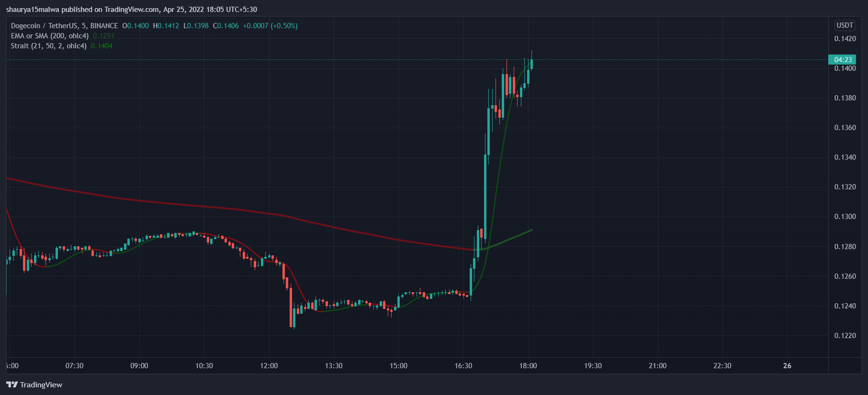Click the 0.1300 price axis label
This screenshot has width=868, height=395.
(845, 217)
